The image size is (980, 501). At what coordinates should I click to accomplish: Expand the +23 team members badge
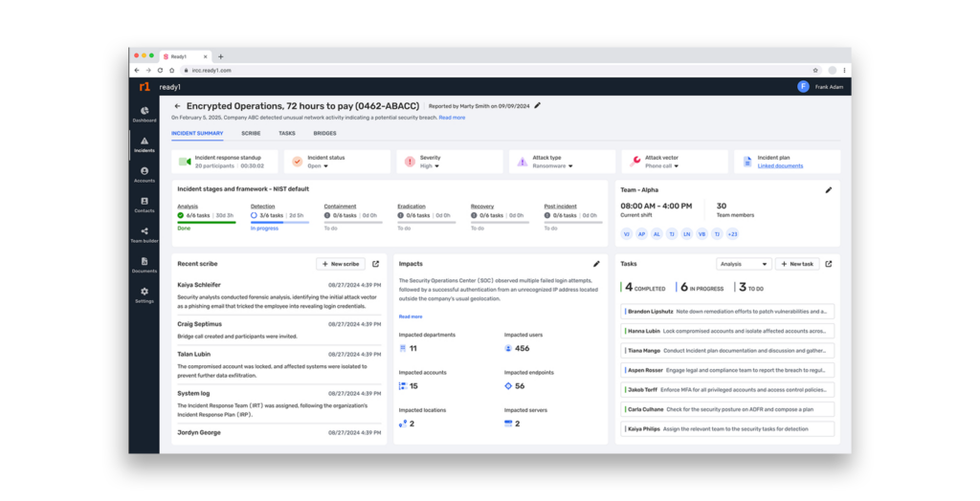pyautogui.click(x=732, y=234)
